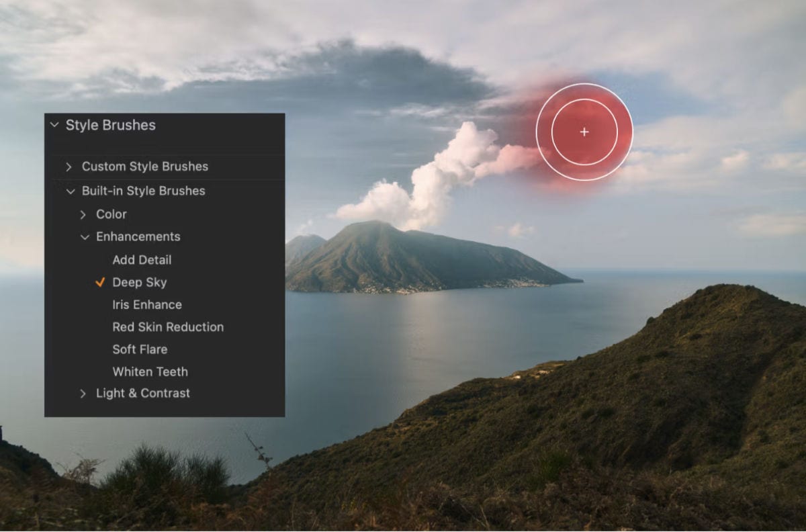The height and width of the screenshot is (532, 806).
Task: Select the Add Detail brush
Action: 142,259
